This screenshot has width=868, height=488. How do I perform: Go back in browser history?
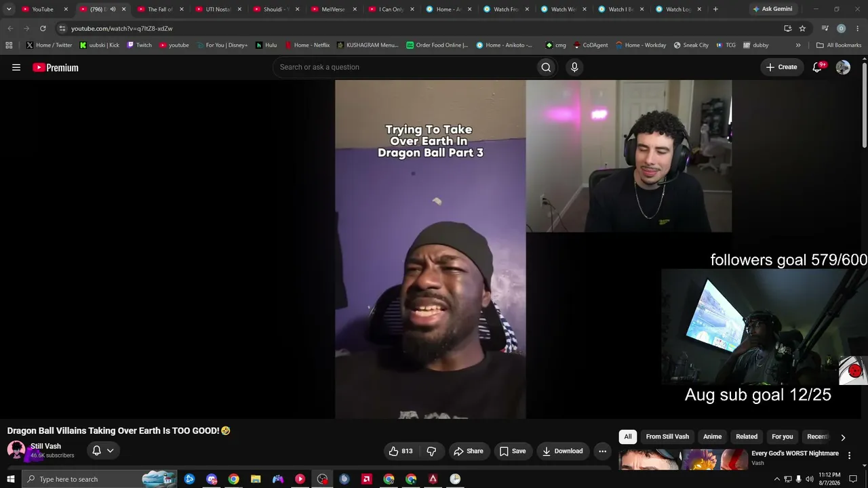tap(10, 28)
